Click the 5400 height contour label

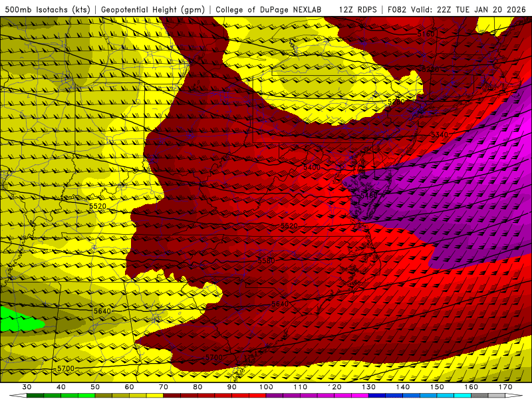(x=311, y=168)
